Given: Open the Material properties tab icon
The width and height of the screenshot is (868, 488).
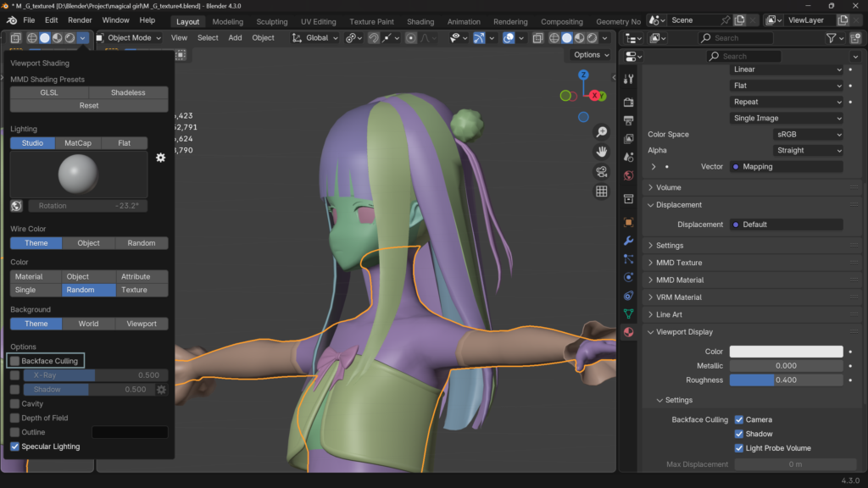Looking at the screenshot, I should tap(628, 332).
